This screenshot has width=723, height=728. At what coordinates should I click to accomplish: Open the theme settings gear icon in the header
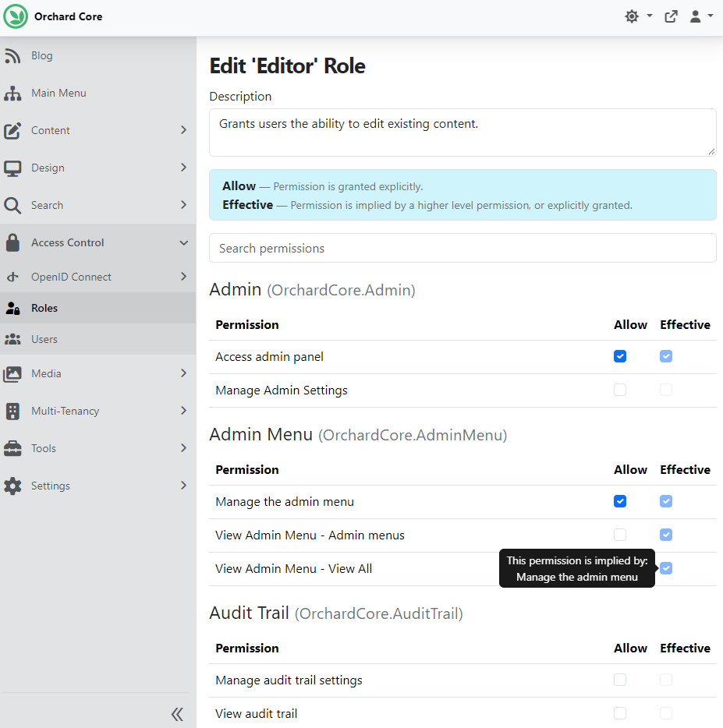coord(632,16)
